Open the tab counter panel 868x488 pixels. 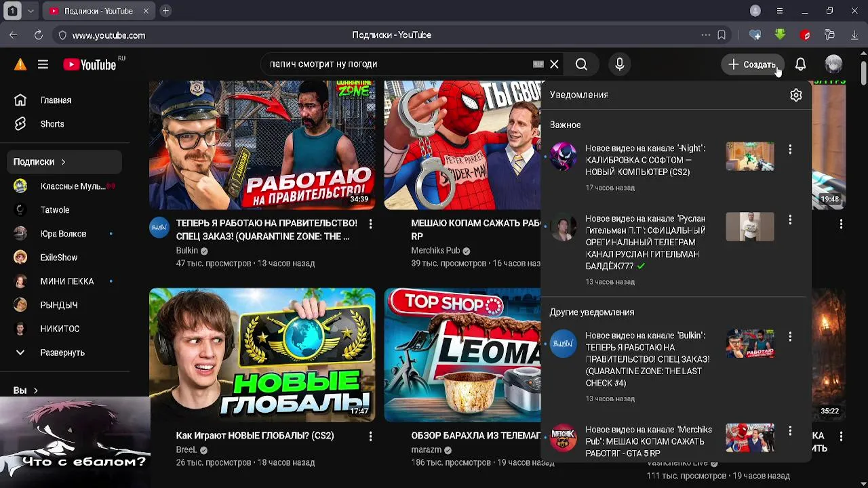[12, 11]
